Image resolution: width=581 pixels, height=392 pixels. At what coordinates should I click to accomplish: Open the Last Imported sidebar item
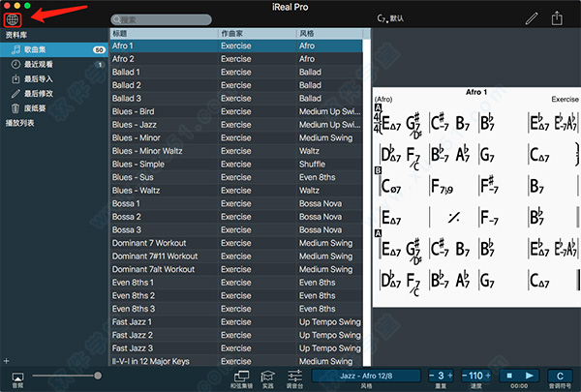tap(54, 79)
